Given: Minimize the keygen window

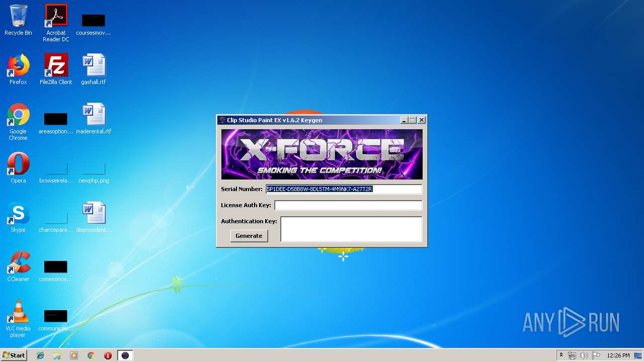Looking at the screenshot, I should point(404,120).
